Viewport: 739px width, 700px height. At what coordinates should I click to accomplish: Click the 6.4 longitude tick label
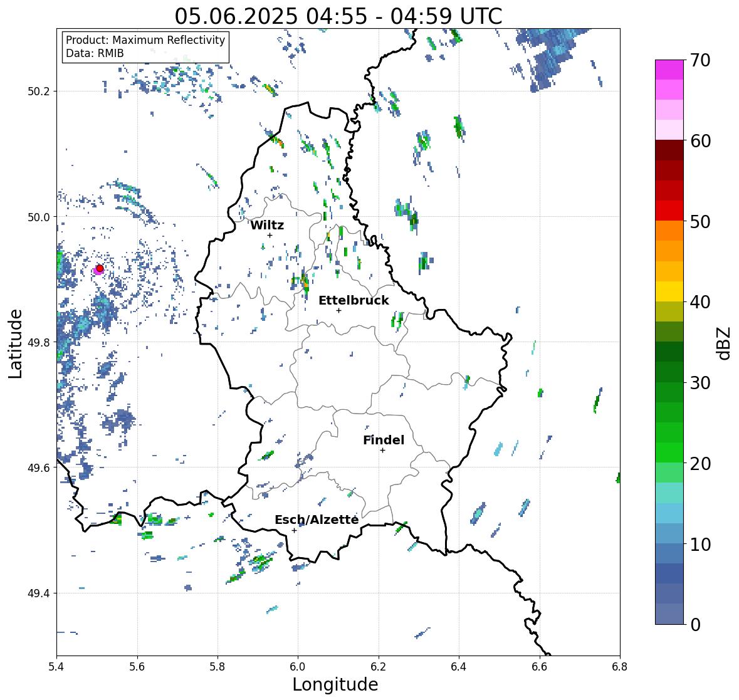click(459, 667)
